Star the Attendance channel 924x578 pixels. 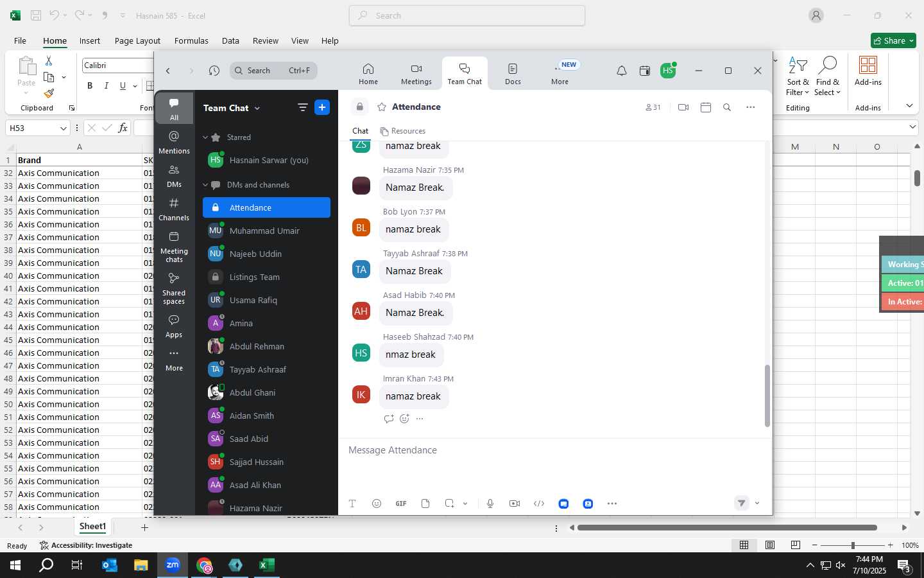(x=382, y=107)
